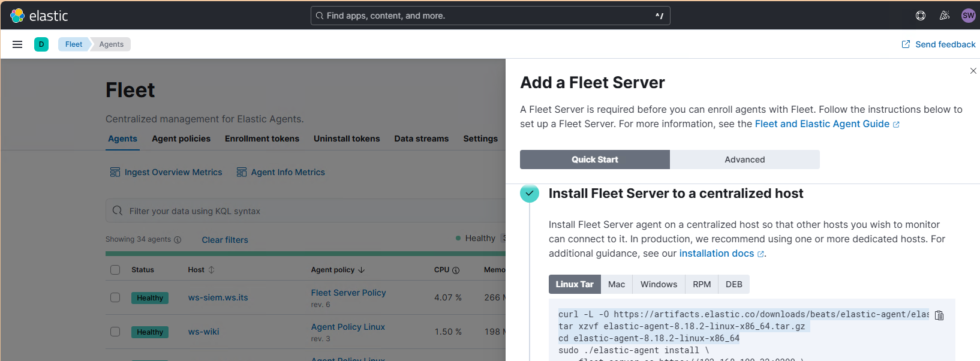Screen dimensions: 980x361
Task: Focus the global search field
Action: click(x=490, y=16)
